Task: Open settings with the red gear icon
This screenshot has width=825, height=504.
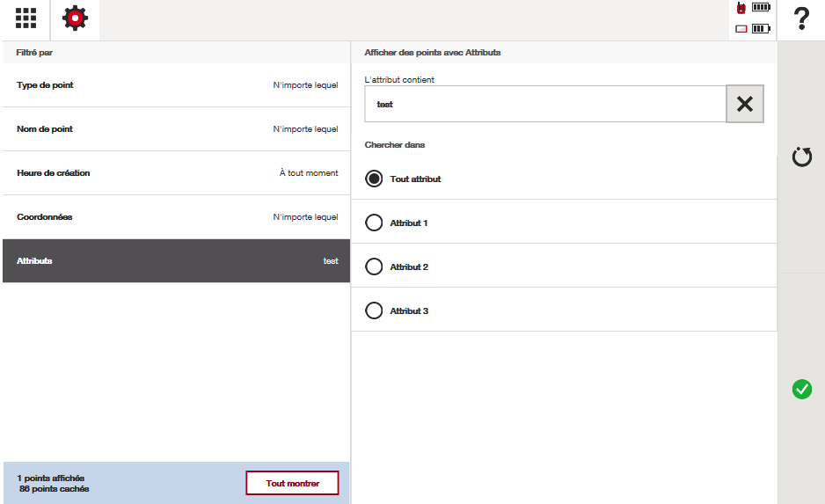Action: (75, 18)
